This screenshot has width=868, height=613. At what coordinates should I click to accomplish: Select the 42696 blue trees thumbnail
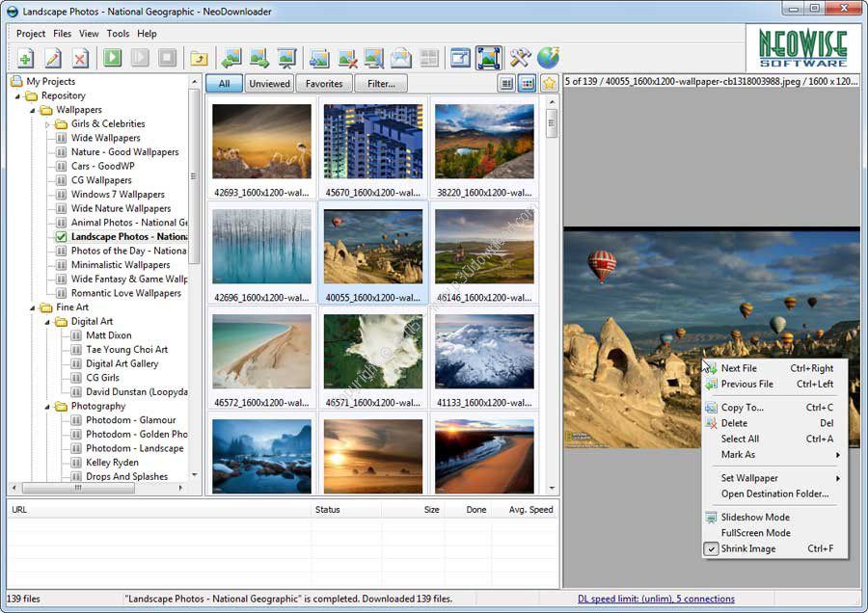pyautogui.click(x=261, y=247)
